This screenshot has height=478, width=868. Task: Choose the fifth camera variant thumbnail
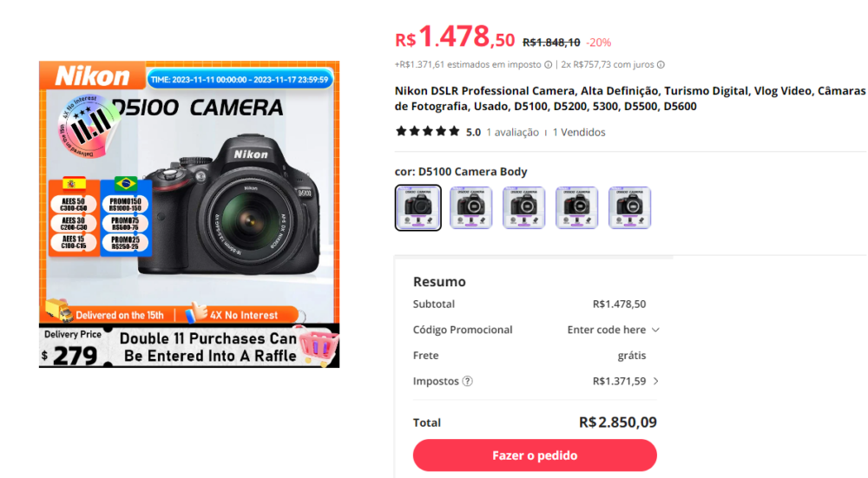[x=630, y=207]
